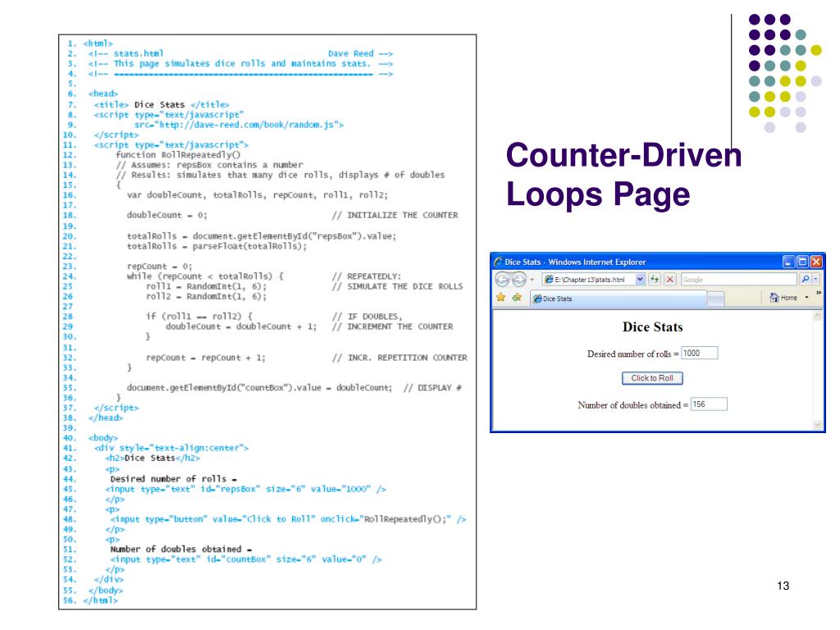This screenshot has height=630, width=840.
Task: Click the 'Click to Roll' button
Action: pos(652,378)
